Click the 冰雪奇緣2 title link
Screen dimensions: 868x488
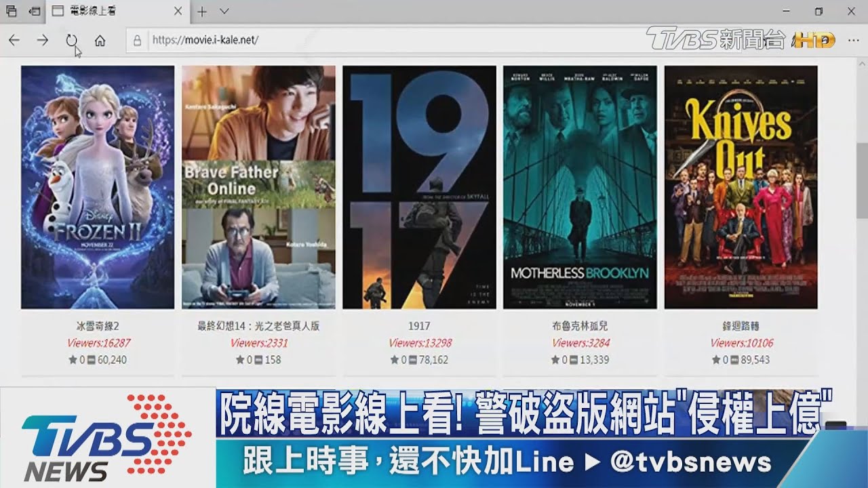pyautogui.click(x=98, y=326)
